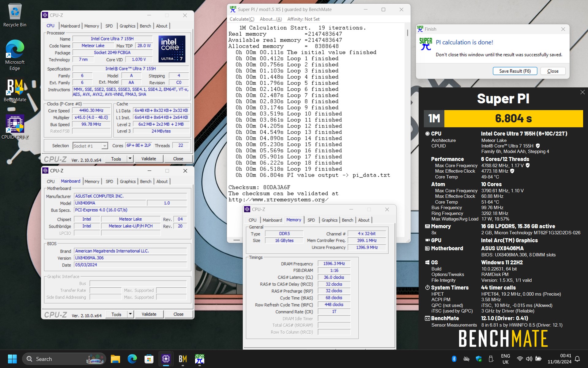Click the Windows Security shield tray icon
The height and width of the screenshot is (368, 588).
479,359
